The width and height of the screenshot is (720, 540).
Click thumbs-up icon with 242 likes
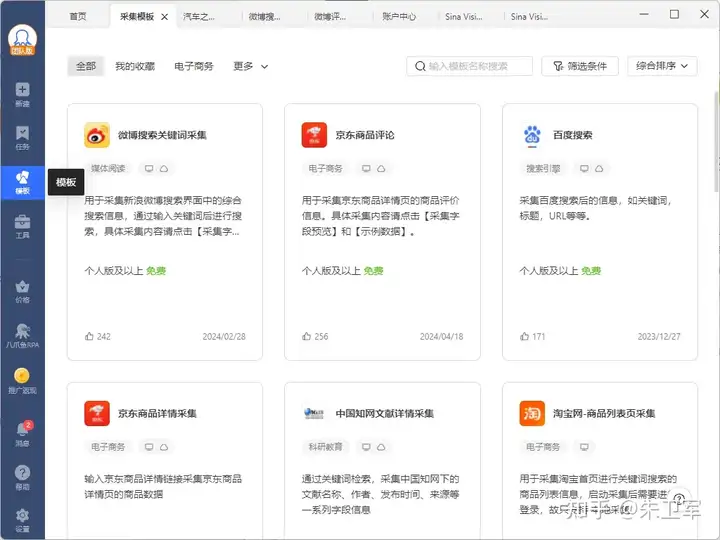click(x=89, y=337)
